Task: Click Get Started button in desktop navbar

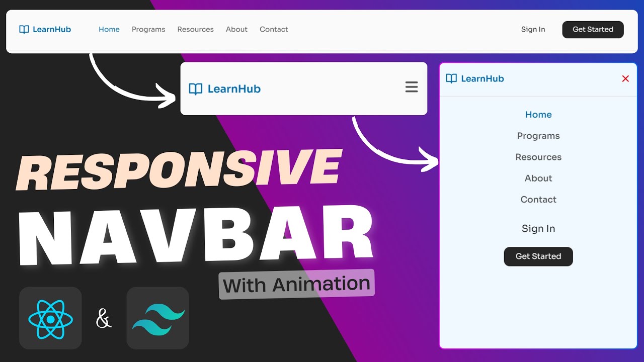Action: click(x=593, y=30)
